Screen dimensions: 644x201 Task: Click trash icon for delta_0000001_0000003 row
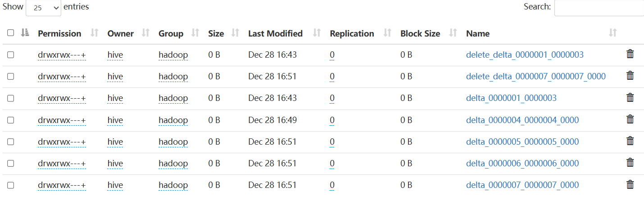(630, 98)
